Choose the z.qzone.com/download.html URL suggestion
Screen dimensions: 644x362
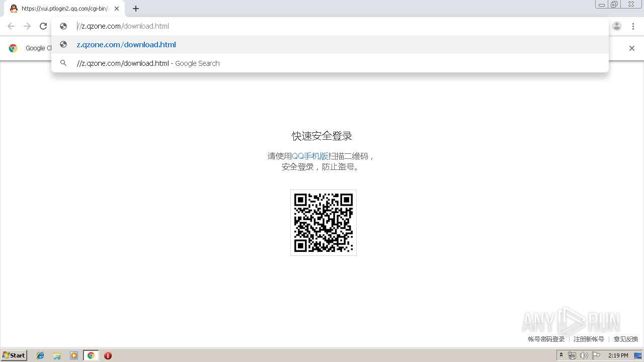pos(330,45)
